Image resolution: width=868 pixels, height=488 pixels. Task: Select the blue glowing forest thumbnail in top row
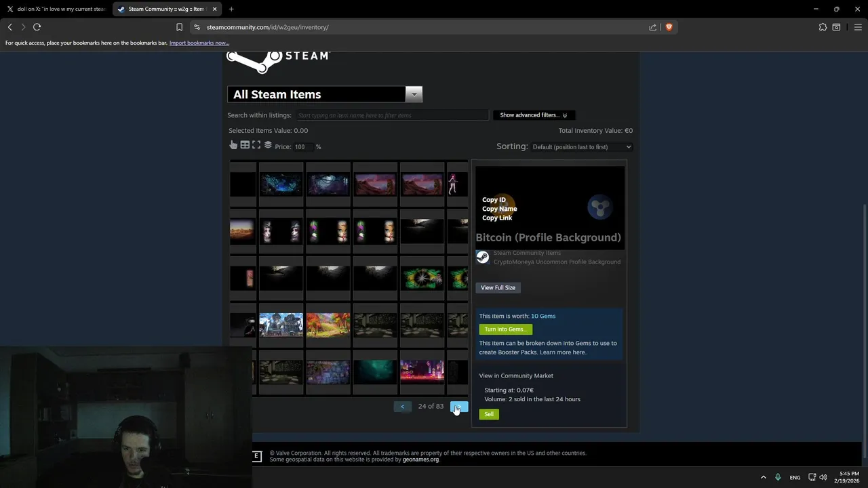pyautogui.click(x=281, y=184)
